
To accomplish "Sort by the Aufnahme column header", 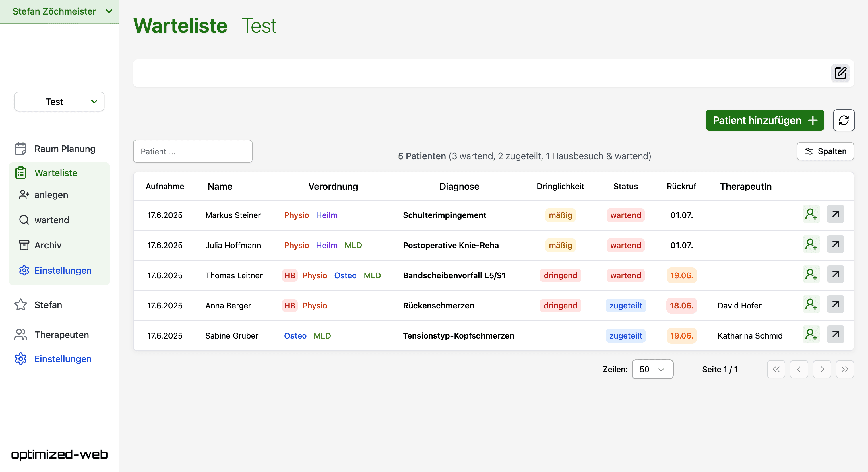I will click(x=165, y=186).
